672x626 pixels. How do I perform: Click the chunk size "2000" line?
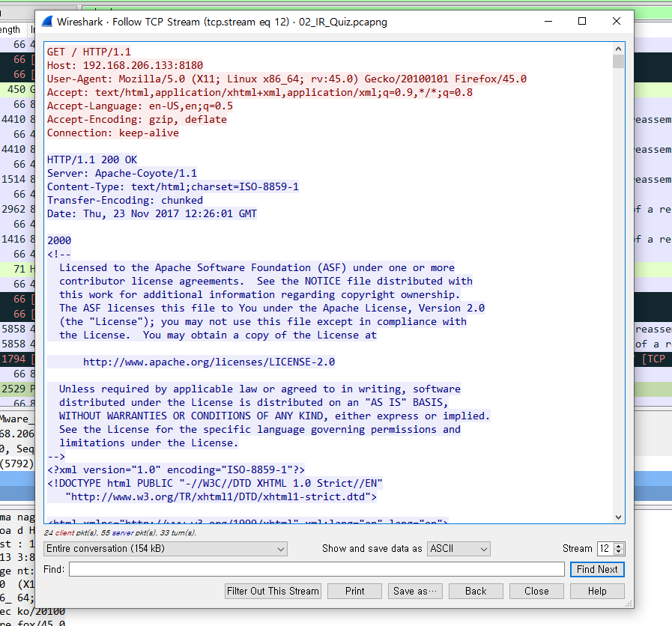click(59, 240)
